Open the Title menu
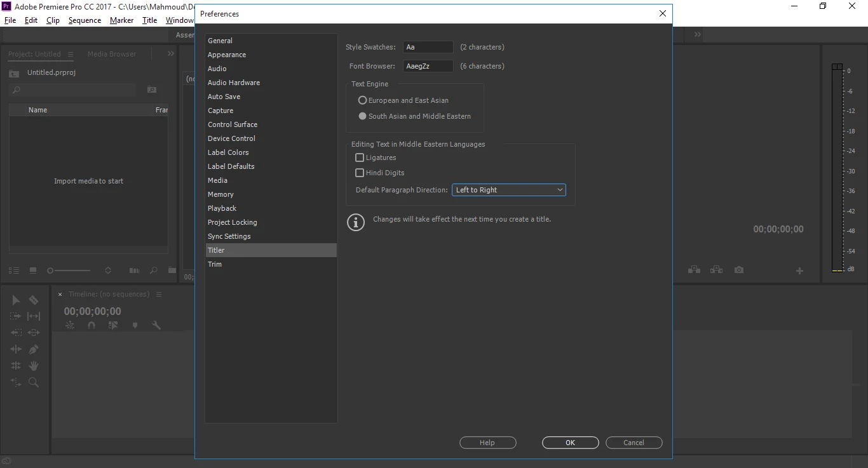Screen dimensions: 868x468 [x=149, y=20]
